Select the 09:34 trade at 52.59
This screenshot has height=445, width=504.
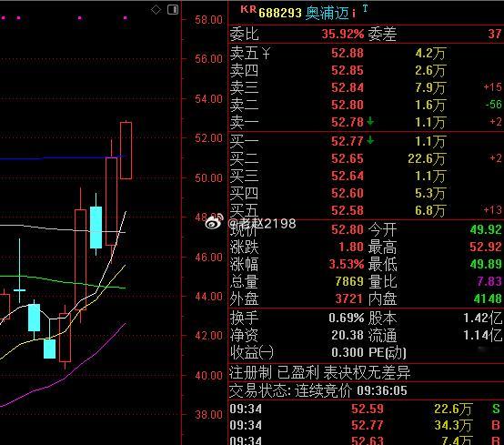(366, 409)
